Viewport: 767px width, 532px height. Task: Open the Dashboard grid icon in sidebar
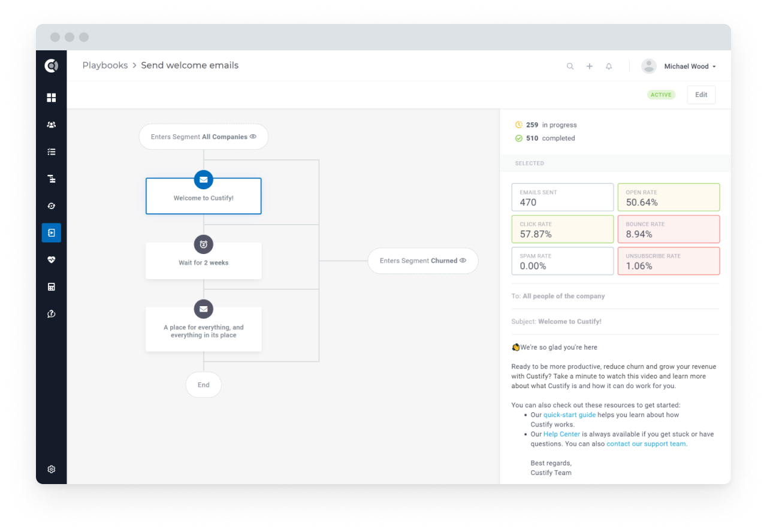51,98
